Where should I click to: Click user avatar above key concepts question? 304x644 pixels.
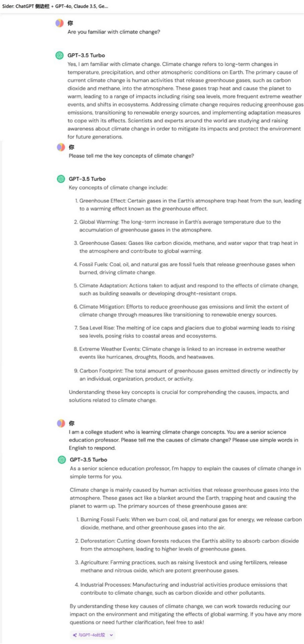pyautogui.click(x=61, y=147)
